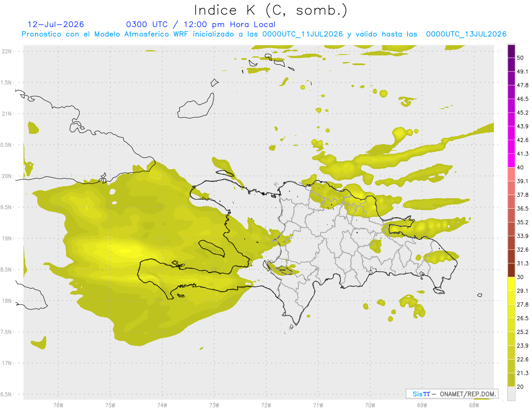
Task: Click the '68W' longitude axis label
Action: (473, 404)
